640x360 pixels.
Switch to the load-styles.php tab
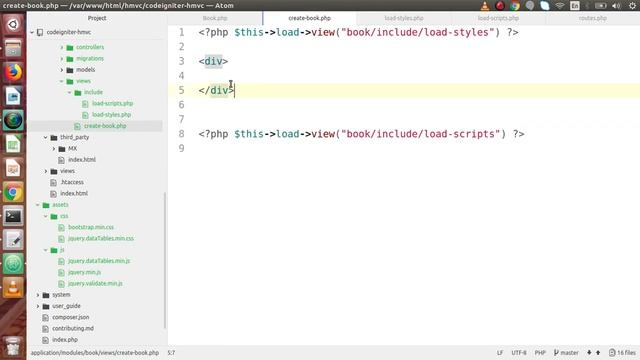(x=404, y=18)
